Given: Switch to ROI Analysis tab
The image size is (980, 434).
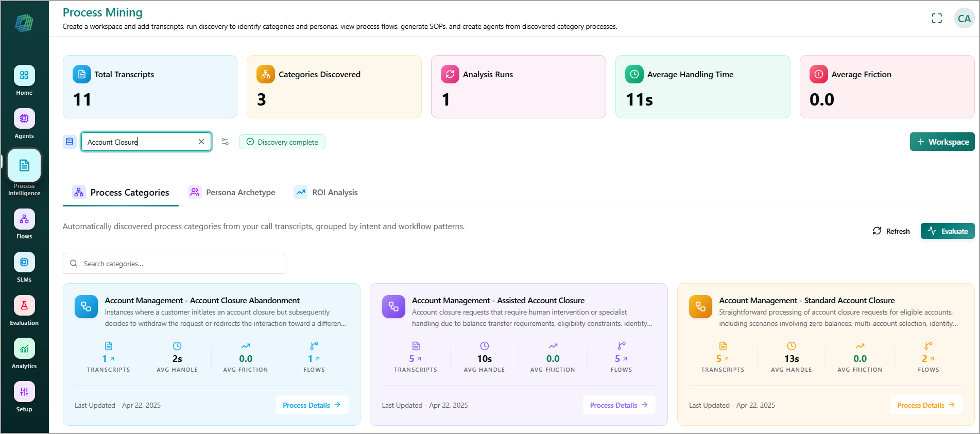Looking at the screenshot, I should pos(325,193).
